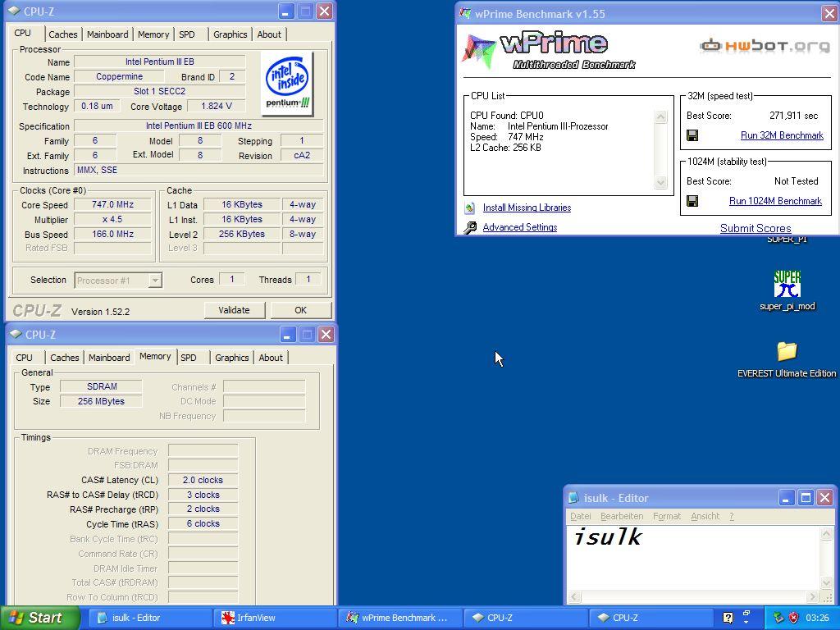Open the ? help menu in Editor
Viewport: 840px width, 630px height.
(732, 517)
